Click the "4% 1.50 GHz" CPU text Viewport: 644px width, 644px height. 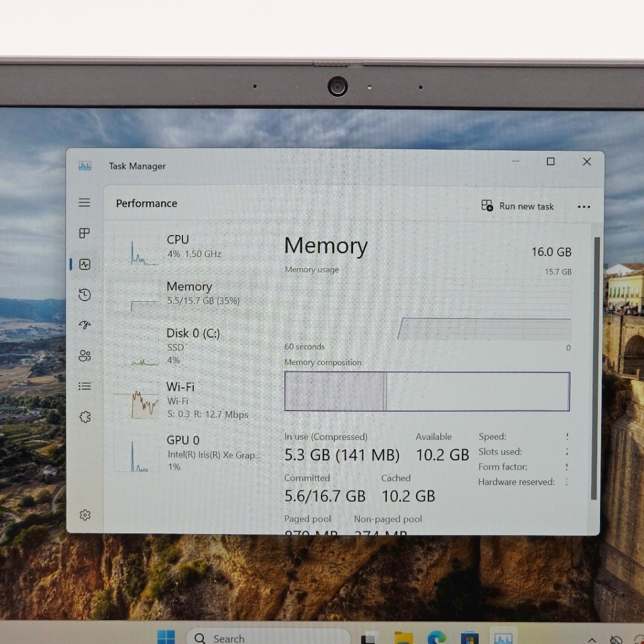pyautogui.click(x=194, y=254)
